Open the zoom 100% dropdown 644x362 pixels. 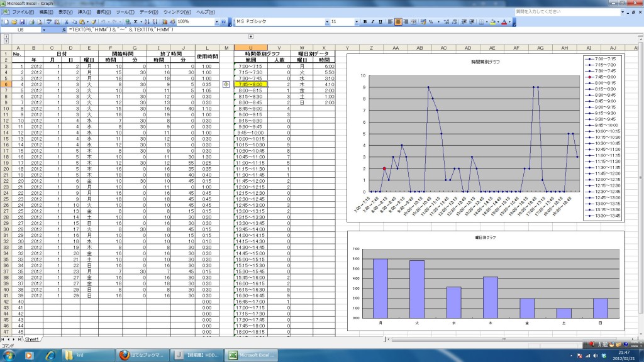point(217,21)
